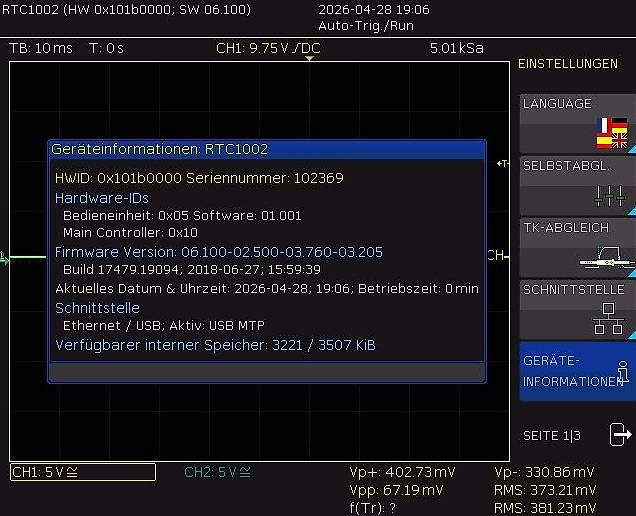Click Bedieneinheit: 0x05 Software line

182,215
